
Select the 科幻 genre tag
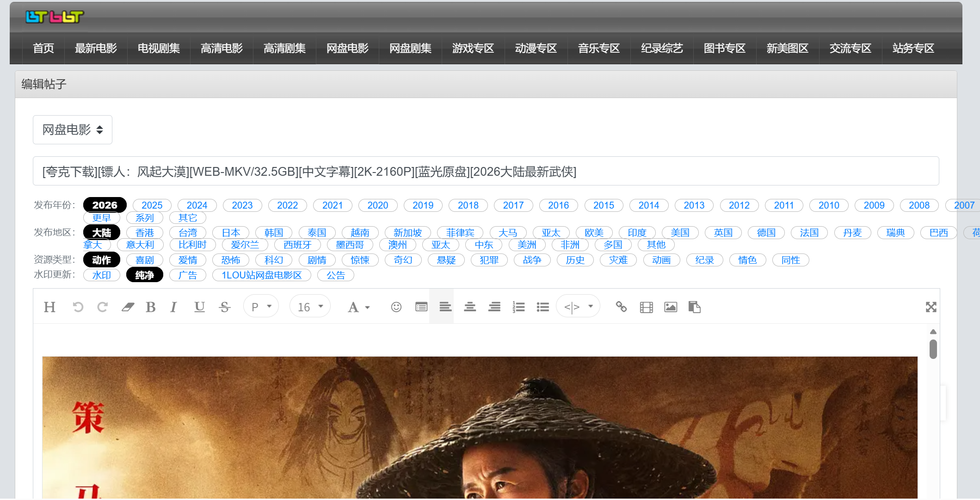pyautogui.click(x=274, y=260)
